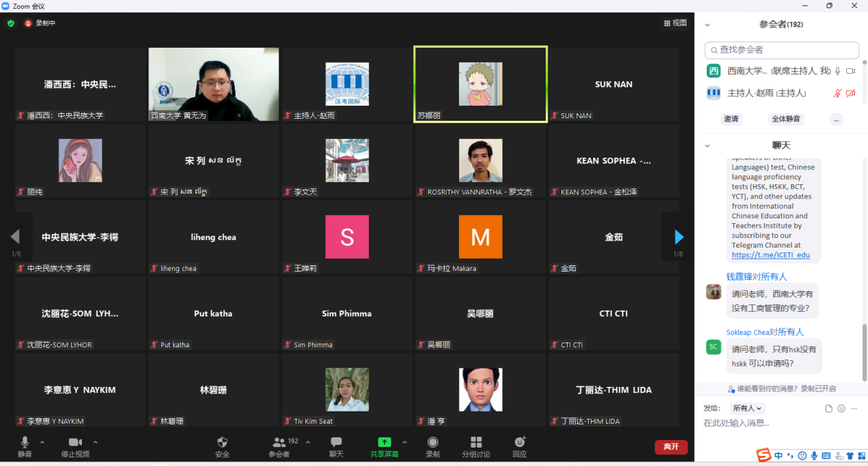Toggle 停止视频 camera button

click(x=75, y=443)
